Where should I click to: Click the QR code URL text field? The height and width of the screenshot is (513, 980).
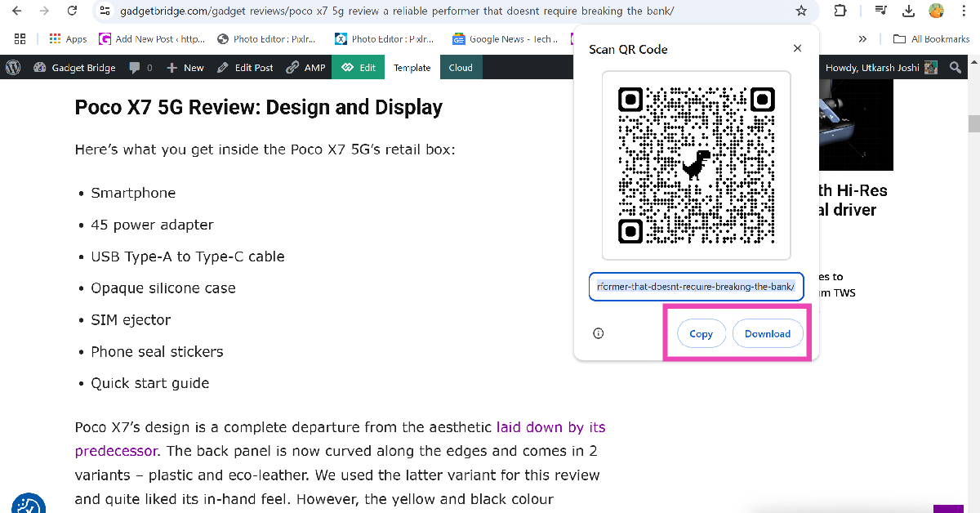696,287
